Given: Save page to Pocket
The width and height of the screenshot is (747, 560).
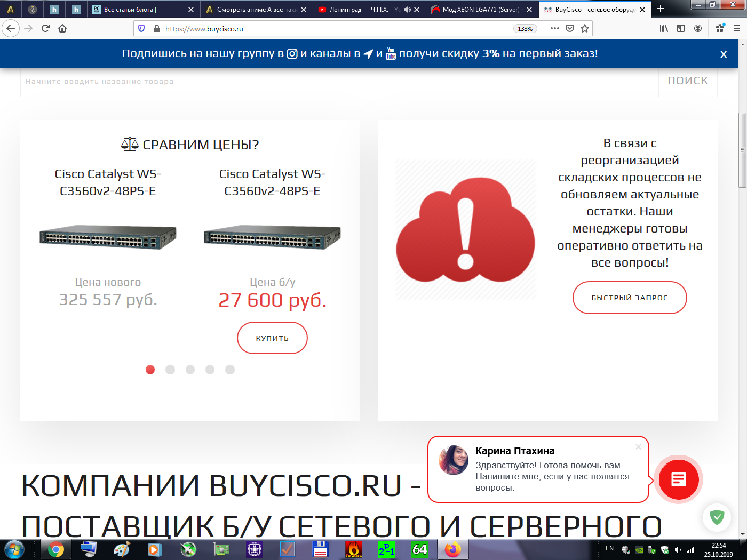Looking at the screenshot, I should pyautogui.click(x=570, y=28).
